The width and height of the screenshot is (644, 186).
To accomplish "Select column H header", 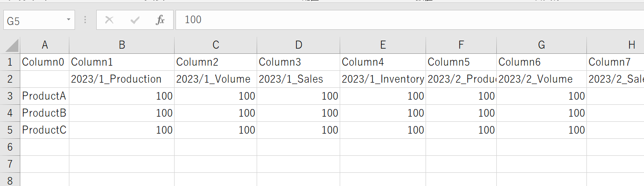I will [x=616, y=45].
